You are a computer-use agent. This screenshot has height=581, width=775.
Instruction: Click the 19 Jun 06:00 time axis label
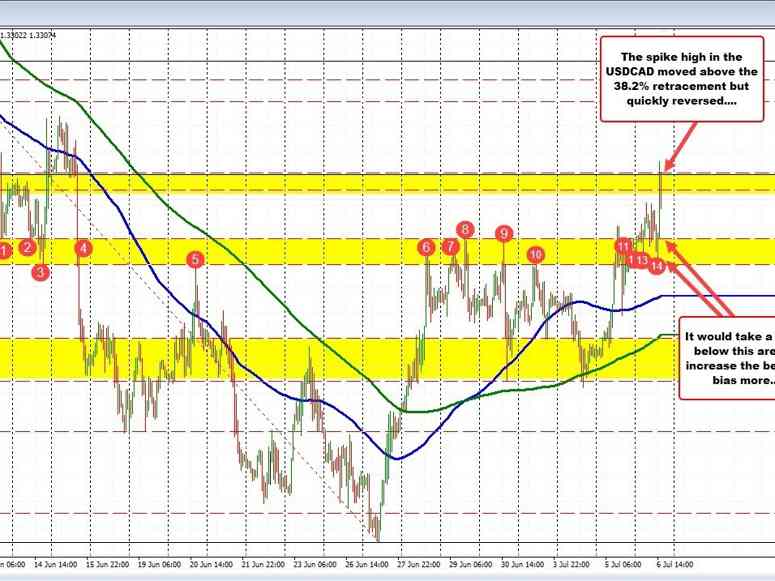click(159, 564)
